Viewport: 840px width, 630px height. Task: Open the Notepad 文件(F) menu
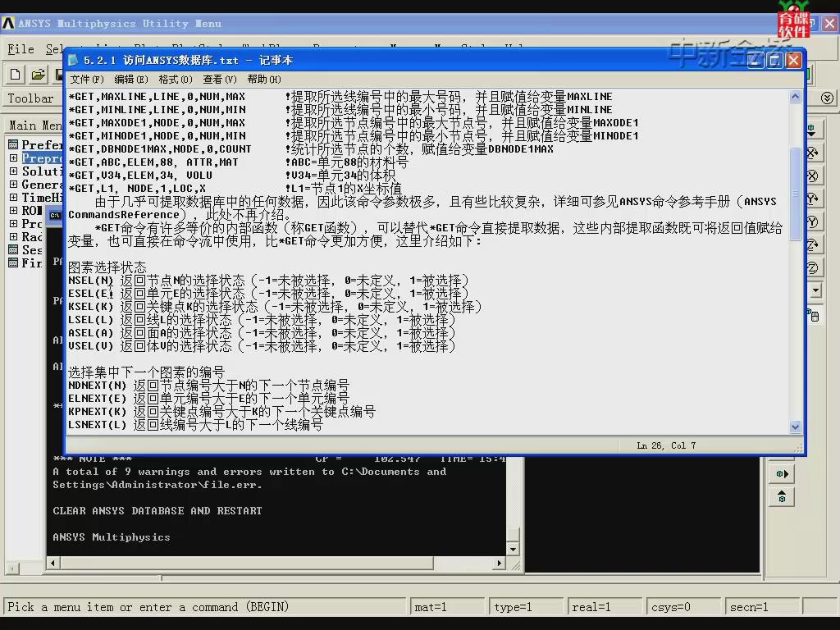pyautogui.click(x=87, y=80)
